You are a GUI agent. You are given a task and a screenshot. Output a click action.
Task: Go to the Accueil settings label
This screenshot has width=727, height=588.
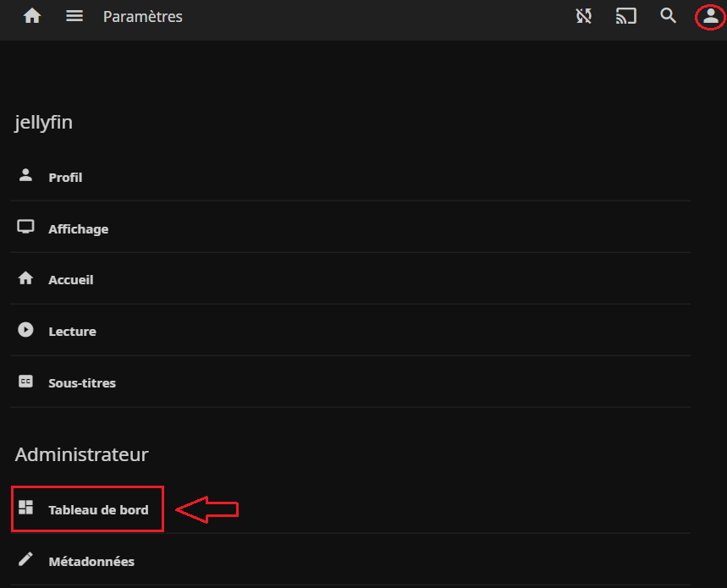pyautogui.click(x=71, y=280)
